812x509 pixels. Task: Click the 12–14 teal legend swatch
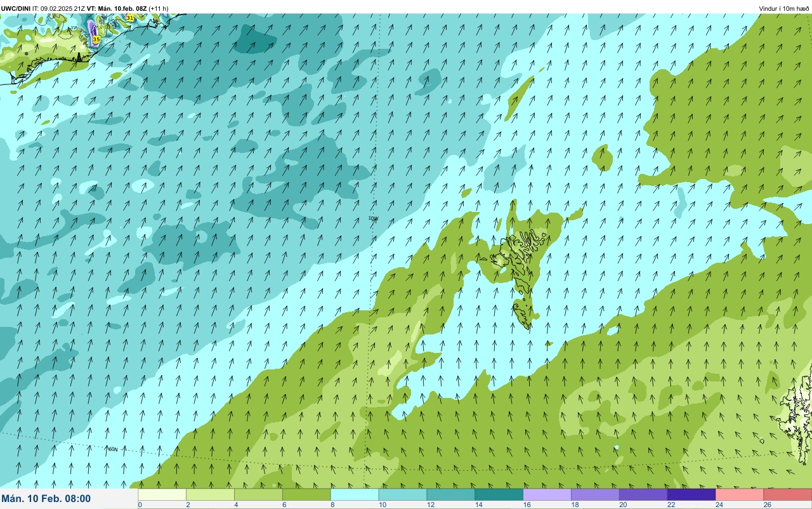(451, 494)
